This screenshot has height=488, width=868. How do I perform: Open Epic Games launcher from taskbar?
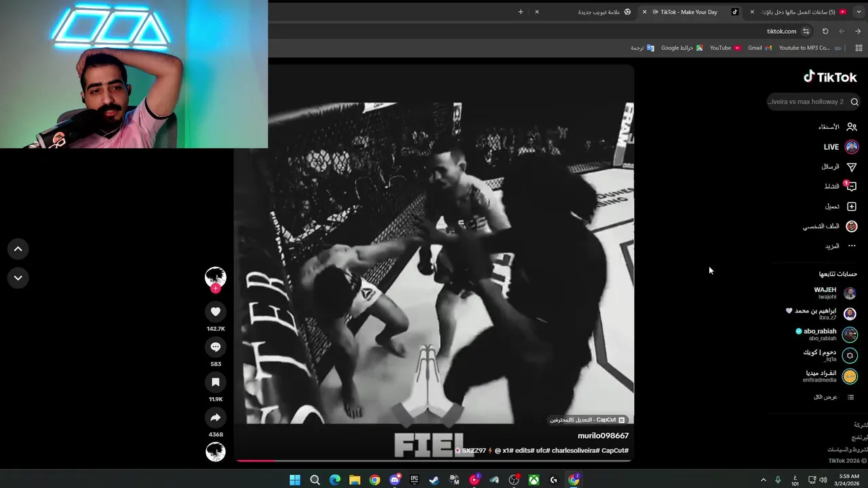(x=414, y=480)
